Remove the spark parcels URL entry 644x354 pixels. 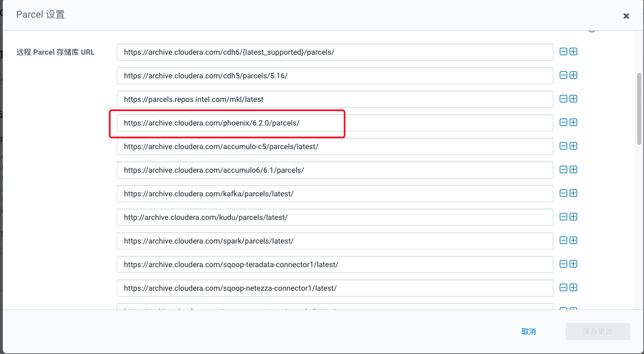pyautogui.click(x=563, y=241)
